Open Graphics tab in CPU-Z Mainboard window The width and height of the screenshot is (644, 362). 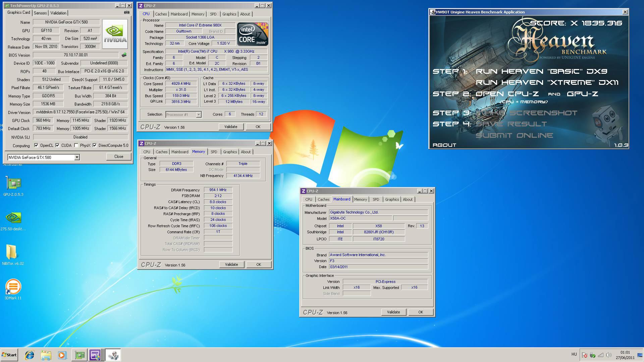tap(392, 199)
